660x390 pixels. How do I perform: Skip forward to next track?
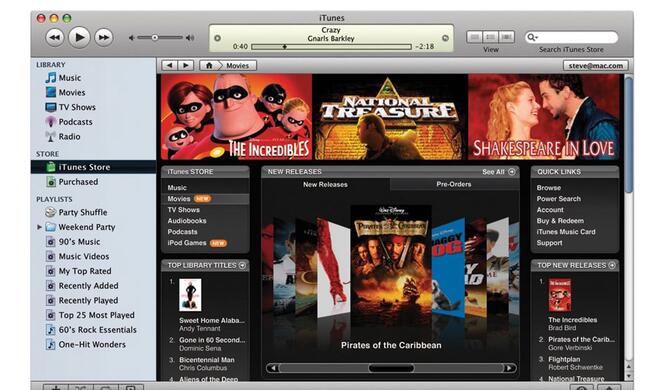(104, 37)
